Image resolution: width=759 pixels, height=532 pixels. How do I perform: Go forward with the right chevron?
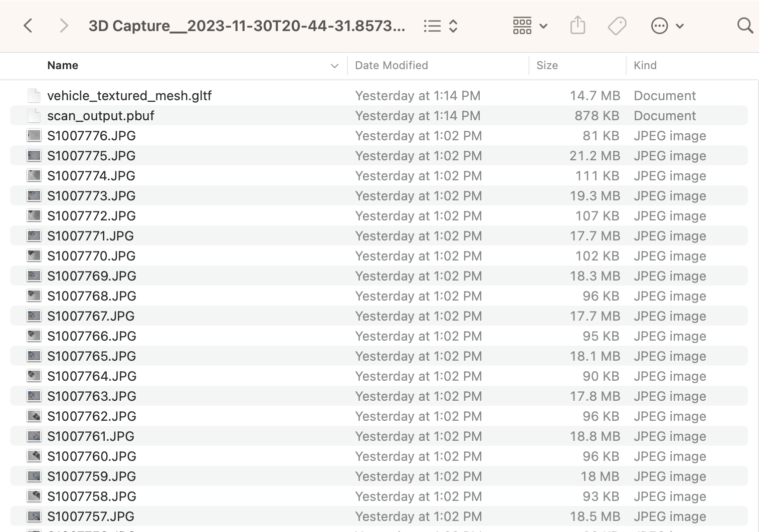tap(64, 26)
